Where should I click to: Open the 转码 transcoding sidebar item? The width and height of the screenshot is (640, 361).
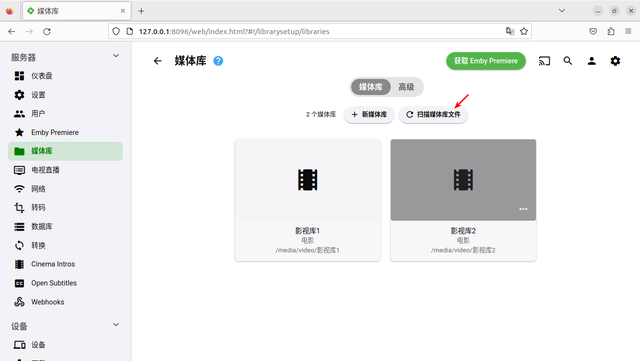(x=65, y=207)
